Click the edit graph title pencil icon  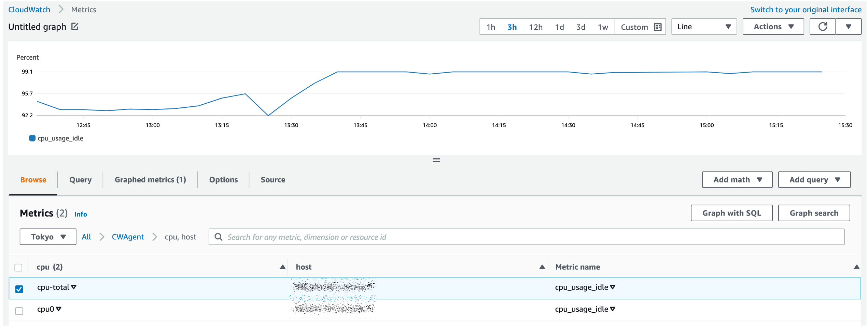coord(75,27)
